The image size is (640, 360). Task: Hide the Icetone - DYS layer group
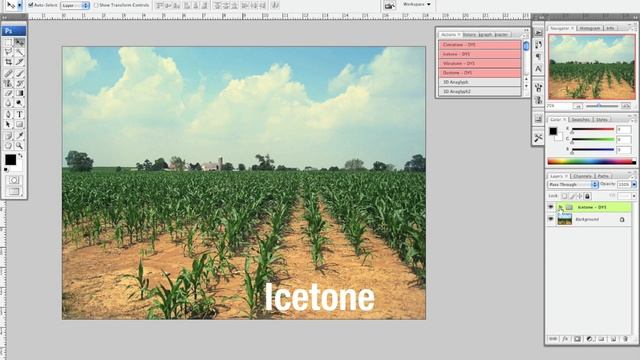coord(551,207)
